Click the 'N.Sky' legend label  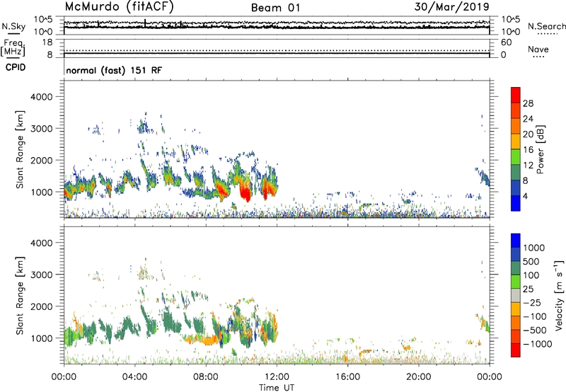(13, 26)
